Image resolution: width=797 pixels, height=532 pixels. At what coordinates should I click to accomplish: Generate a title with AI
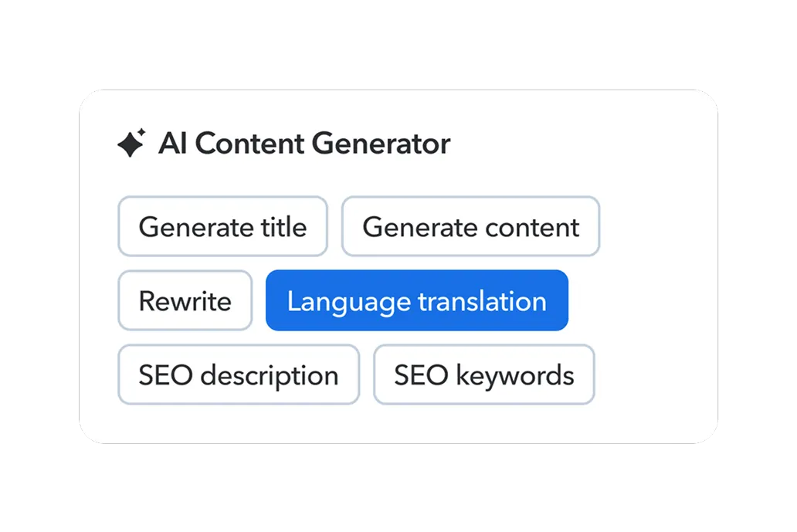click(x=222, y=227)
